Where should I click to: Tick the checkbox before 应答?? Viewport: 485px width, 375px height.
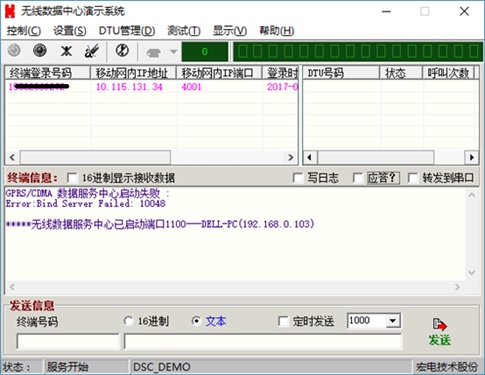pyautogui.click(x=358, y=178)
